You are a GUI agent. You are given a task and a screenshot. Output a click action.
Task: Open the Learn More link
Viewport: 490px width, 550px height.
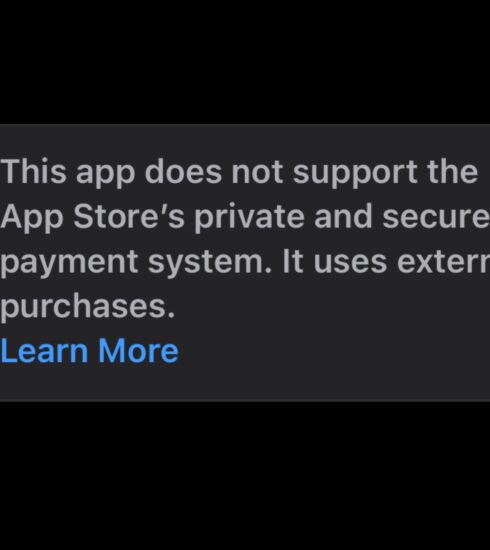tap(90, 350)
